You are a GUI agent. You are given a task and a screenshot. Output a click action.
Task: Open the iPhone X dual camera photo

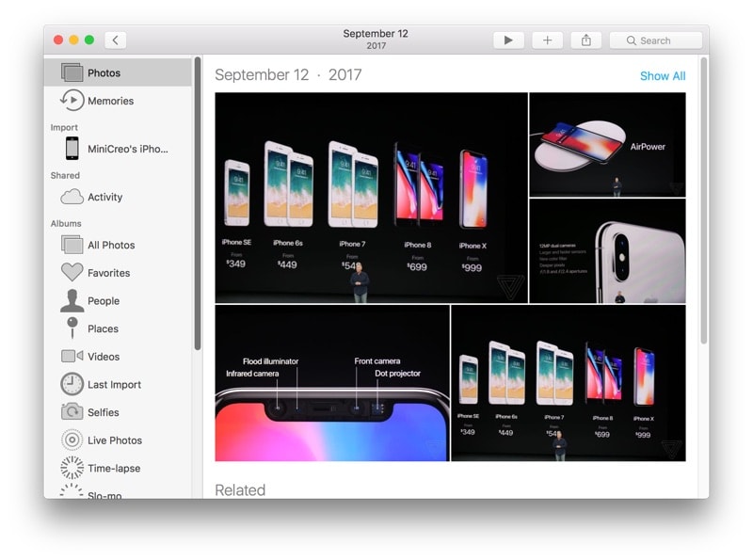click(607, 251)
